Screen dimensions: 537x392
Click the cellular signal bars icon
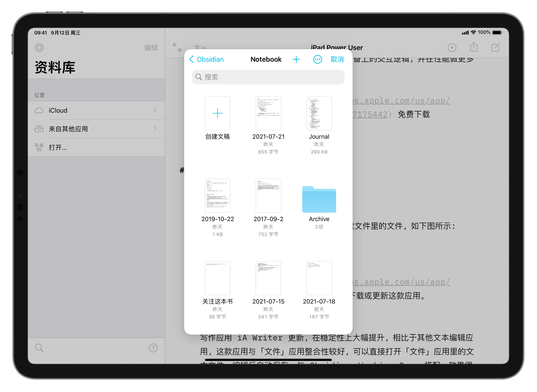pos(465,33)
